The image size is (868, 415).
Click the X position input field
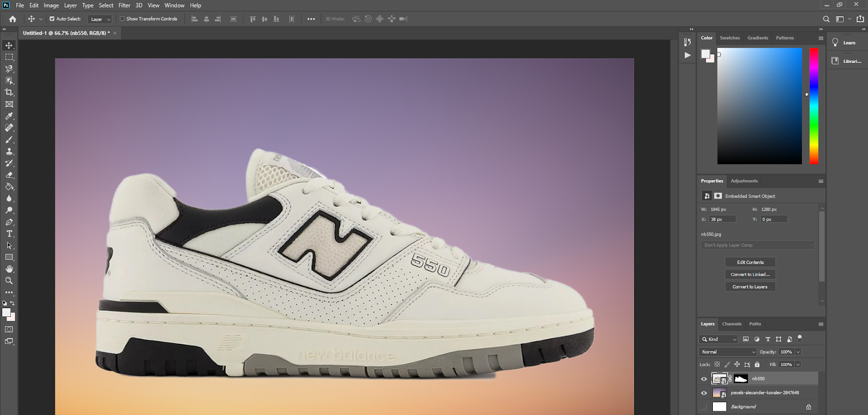(722, 219)
